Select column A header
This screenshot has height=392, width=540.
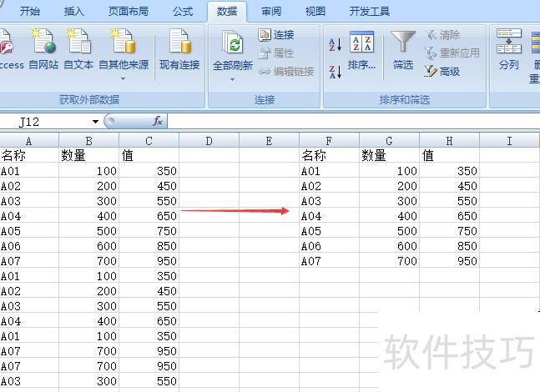point(29,141)
